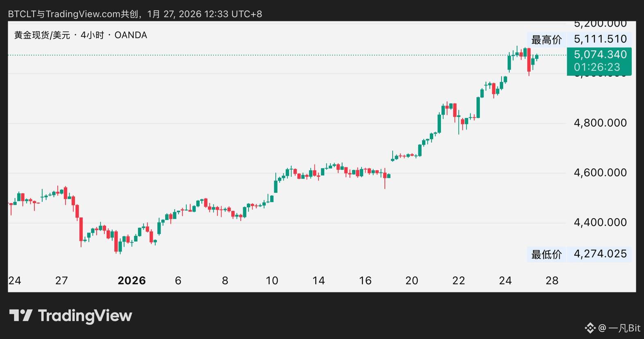Select the 10 date axis label
This screenshot has width=644, height=339.
click(x=272, y=280)
